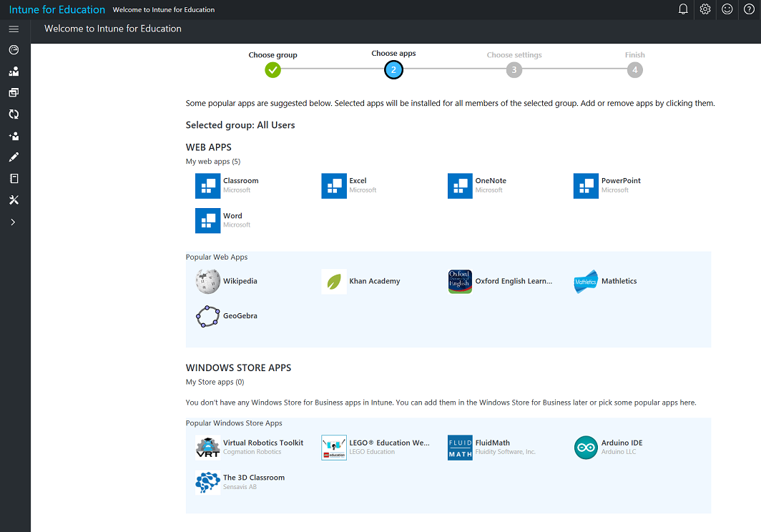Add the Wikipedia popular web app
The height and width of the screenshot is (532, 761).
click(x=226, y=282)
